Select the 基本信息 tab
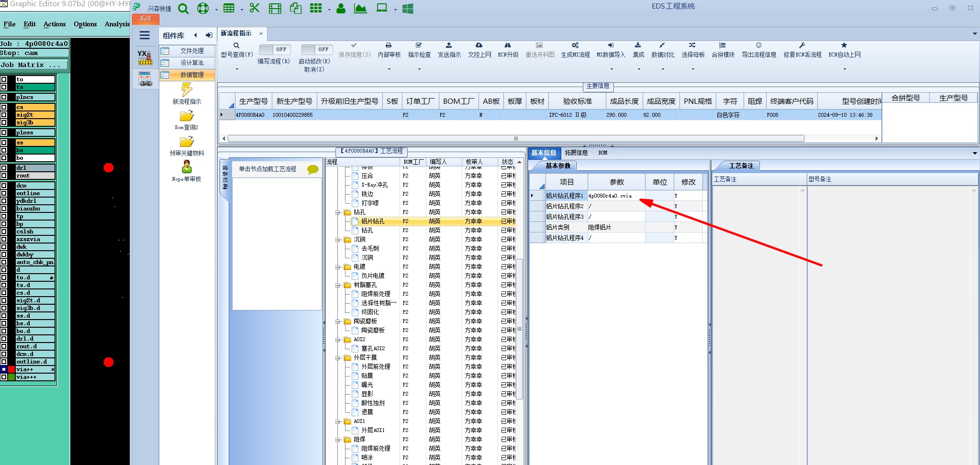980x465 pixels. coord(544,153)
